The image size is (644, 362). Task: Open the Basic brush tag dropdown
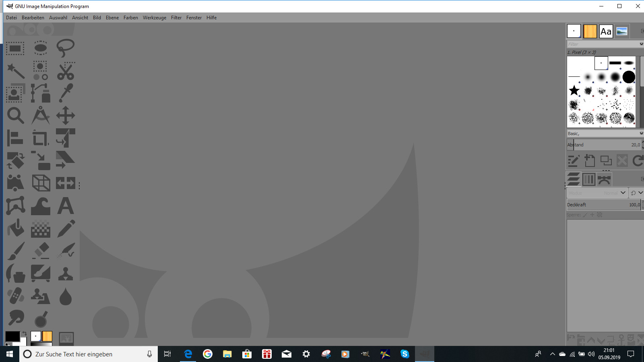click(x=641, y=134)
